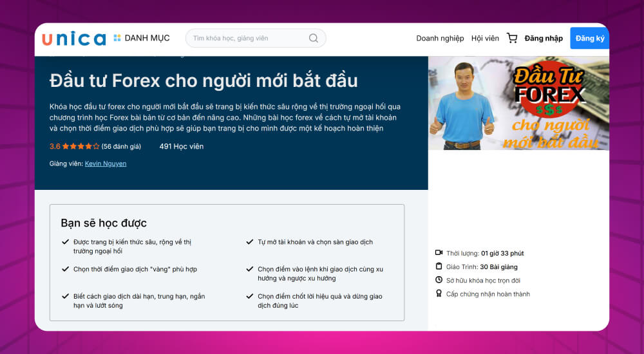Click Sở hữu khóa học trọn đời
The image size is (644, 354).
483,281
